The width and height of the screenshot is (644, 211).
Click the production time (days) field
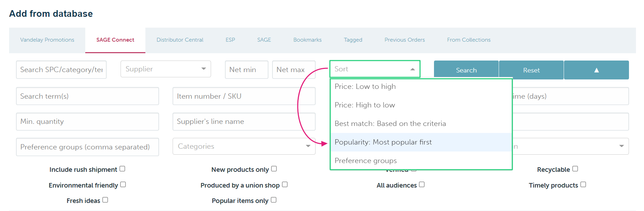pos(570,96)
